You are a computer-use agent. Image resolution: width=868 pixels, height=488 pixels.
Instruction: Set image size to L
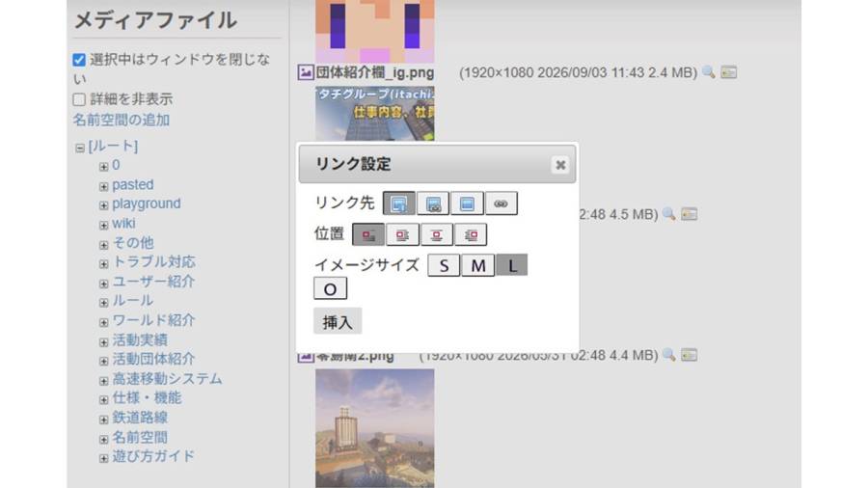[x=512, y=265]
